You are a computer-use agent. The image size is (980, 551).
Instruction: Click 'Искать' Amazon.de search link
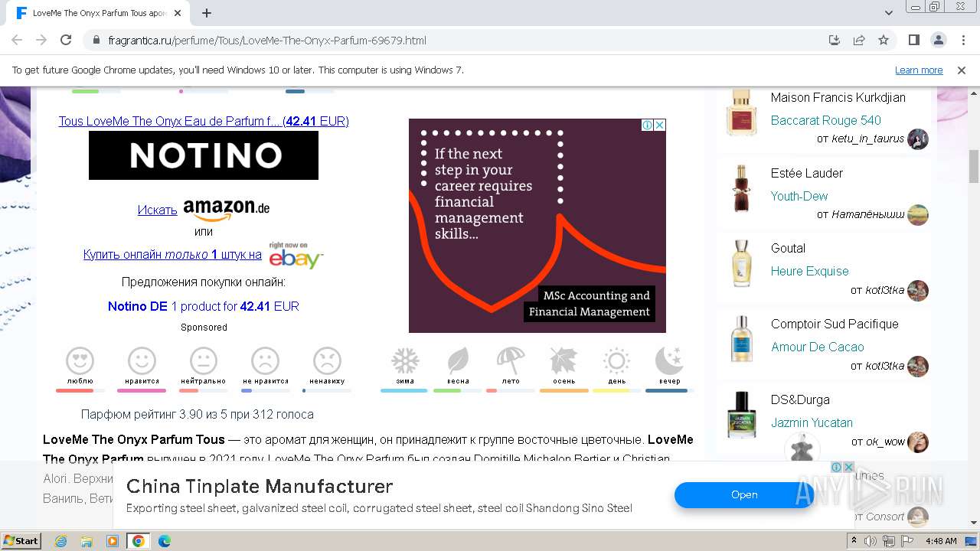point(157,210)
